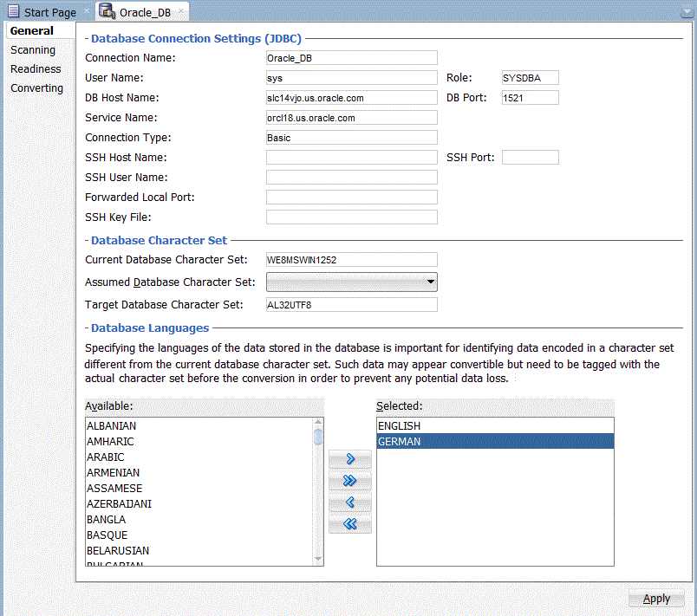
Task: Select GERMAN in the Selected list
Action: point(495,442)
